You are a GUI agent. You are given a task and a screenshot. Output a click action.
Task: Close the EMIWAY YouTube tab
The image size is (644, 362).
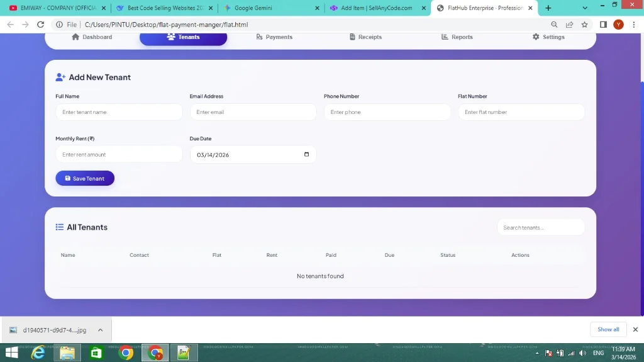pyautogui.click(x=104, y=8)
